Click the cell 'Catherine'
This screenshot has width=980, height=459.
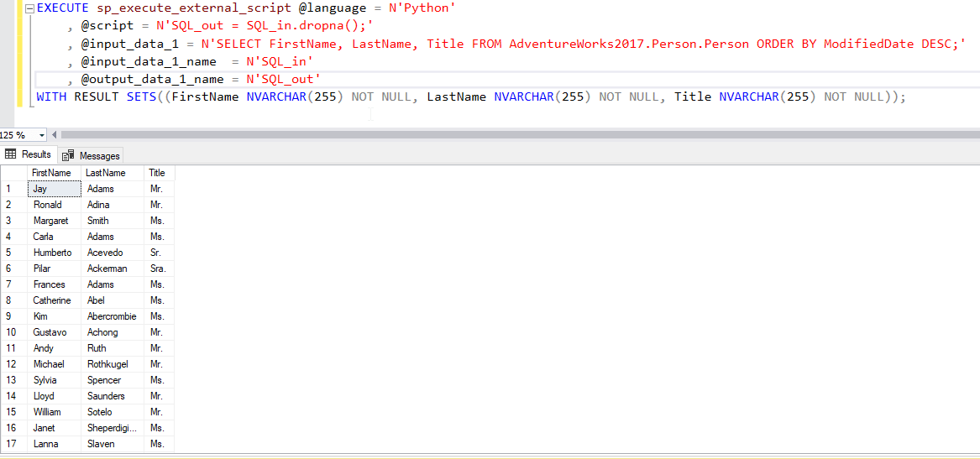[x=55, y=300]
